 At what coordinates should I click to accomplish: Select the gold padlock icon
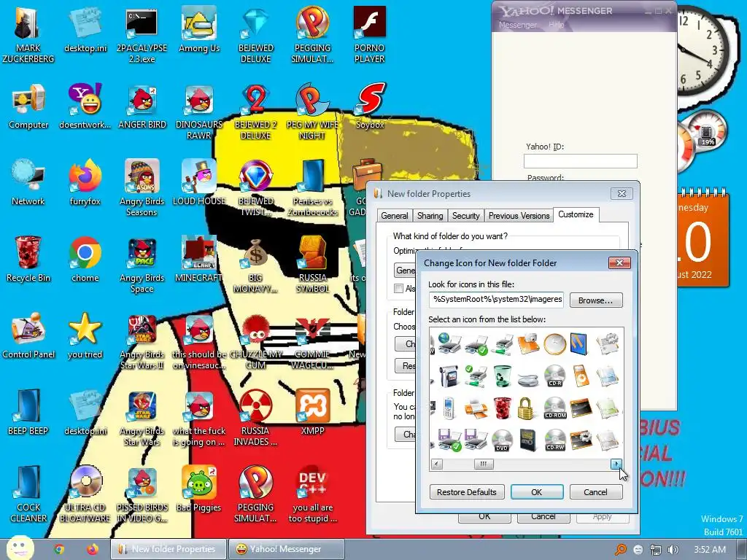[526, 408]
